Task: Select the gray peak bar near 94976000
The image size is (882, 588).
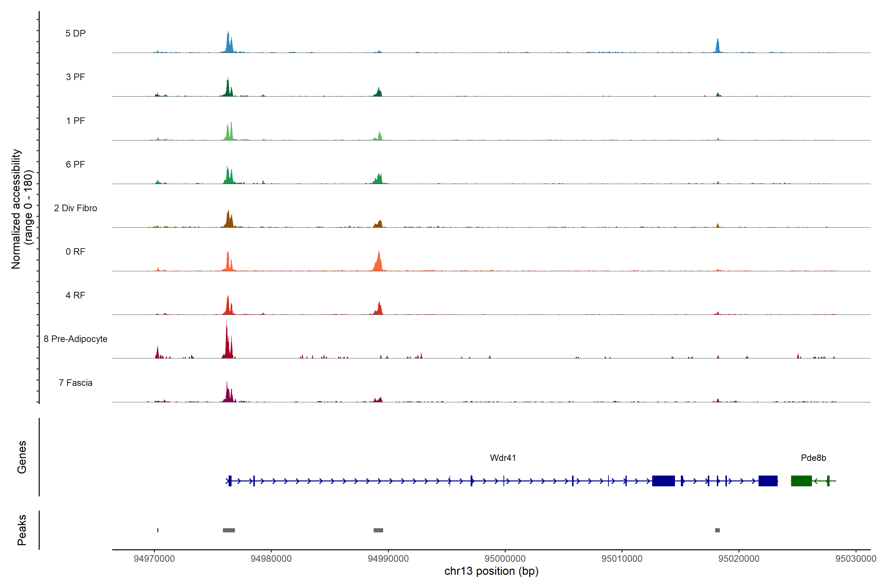Action: coord(229,530)
